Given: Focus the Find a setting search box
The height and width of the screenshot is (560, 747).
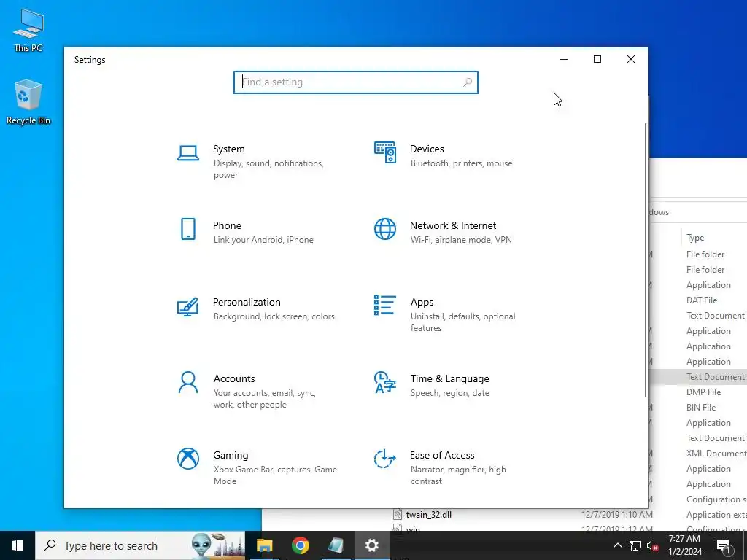Looking at the screenshot, I should point(356,82).
